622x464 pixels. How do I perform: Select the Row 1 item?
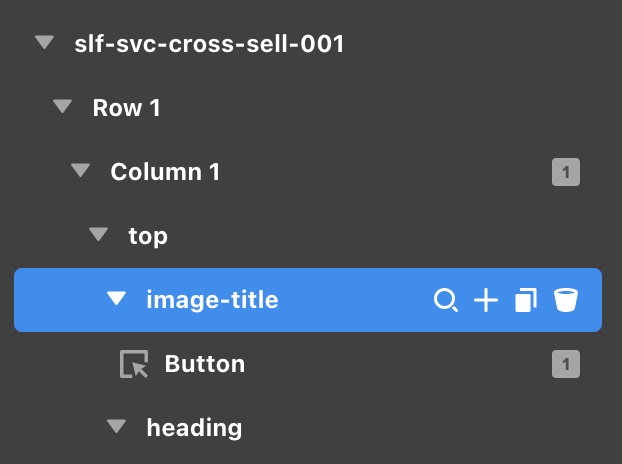tap(126, 108)
